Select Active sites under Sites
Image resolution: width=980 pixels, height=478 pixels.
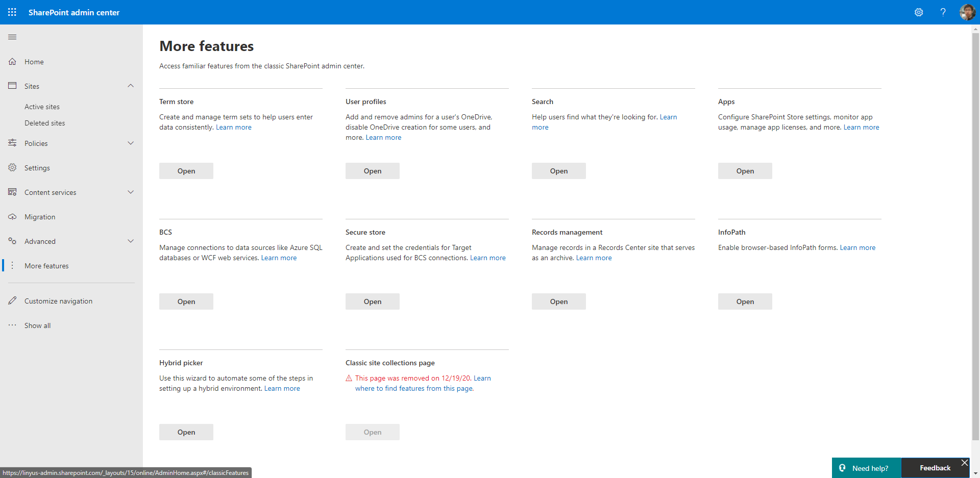coord(42,106)
